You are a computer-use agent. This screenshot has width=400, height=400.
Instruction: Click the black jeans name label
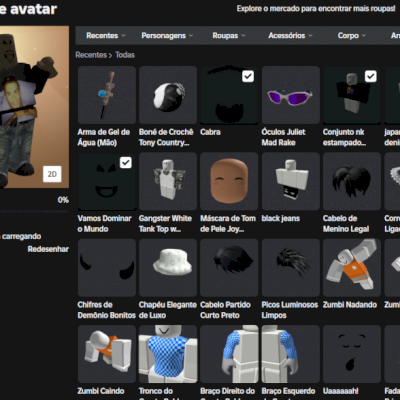[x=281, y=218]
